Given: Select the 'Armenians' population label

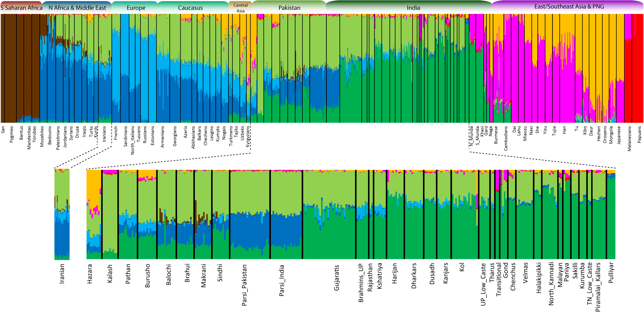Looking at the screenshot, I should point(163,137).
